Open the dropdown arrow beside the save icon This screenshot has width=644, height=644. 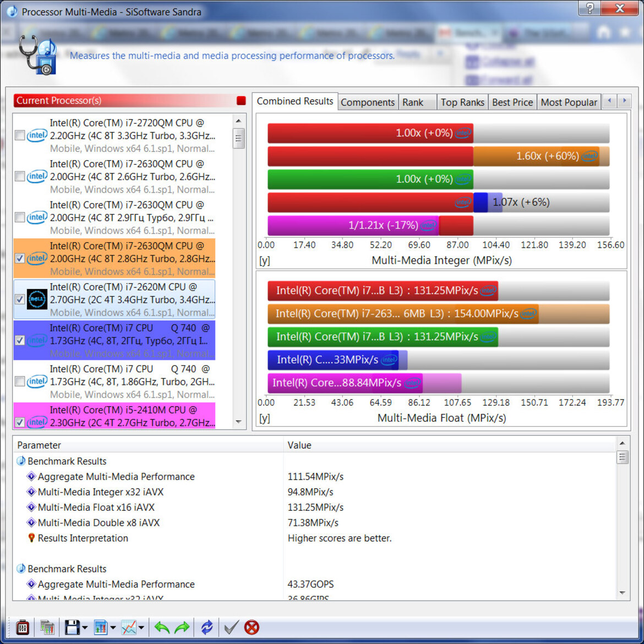[x=85, y=627]
